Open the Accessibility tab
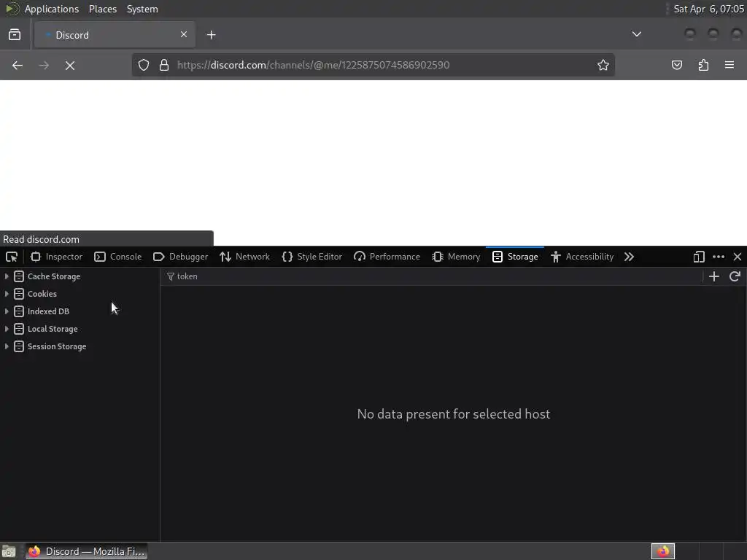This screenshot has height=560, width=747. coord(582,257)
